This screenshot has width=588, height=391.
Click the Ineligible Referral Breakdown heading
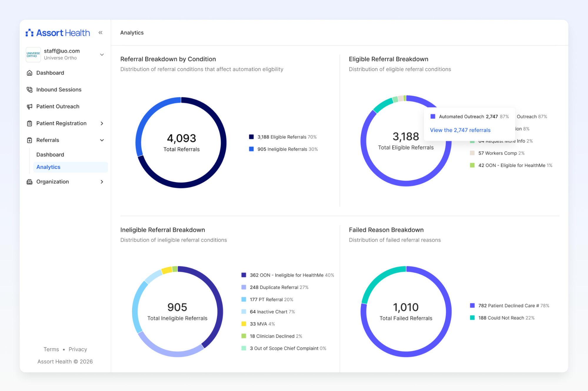pos(162,230)
